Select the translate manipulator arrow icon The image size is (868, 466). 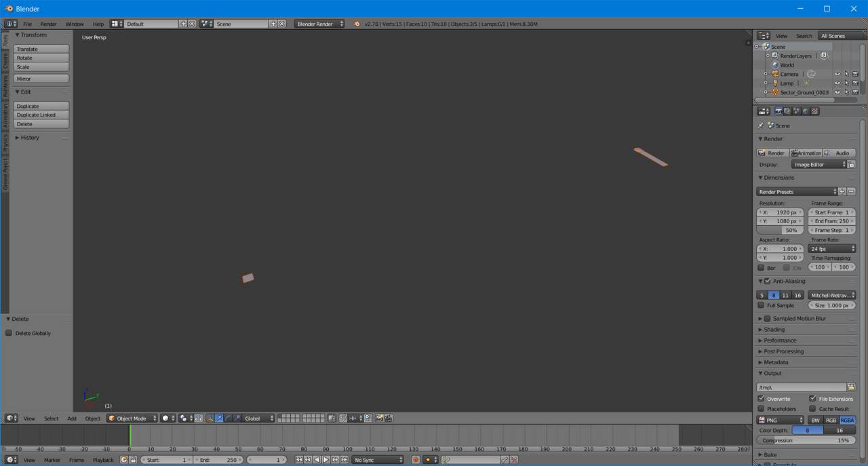pos(219,419)
